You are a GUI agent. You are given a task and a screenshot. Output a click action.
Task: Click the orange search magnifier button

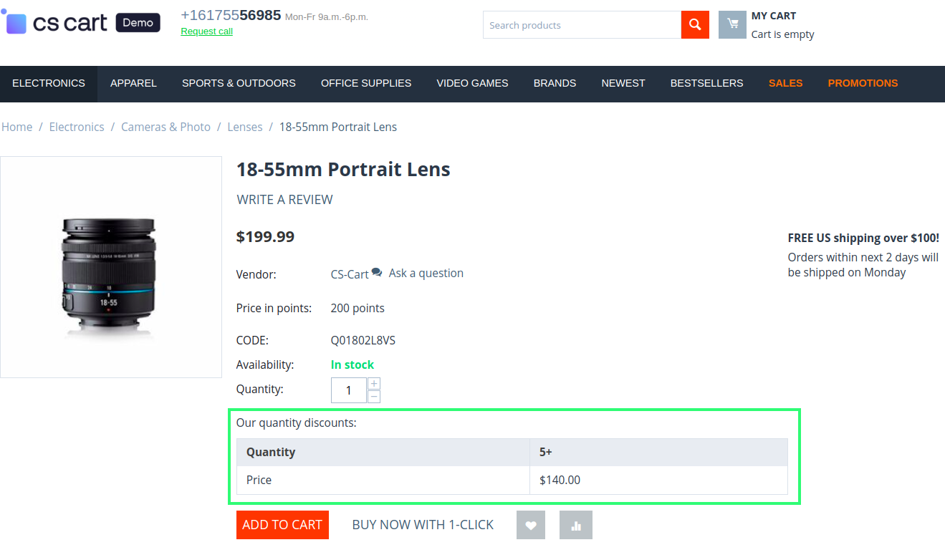coord(695,25)
